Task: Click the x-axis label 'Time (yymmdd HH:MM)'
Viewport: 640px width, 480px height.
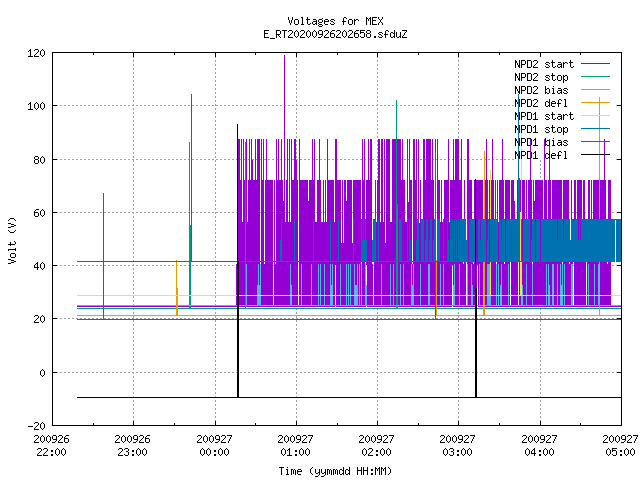Action: (335, 471)
